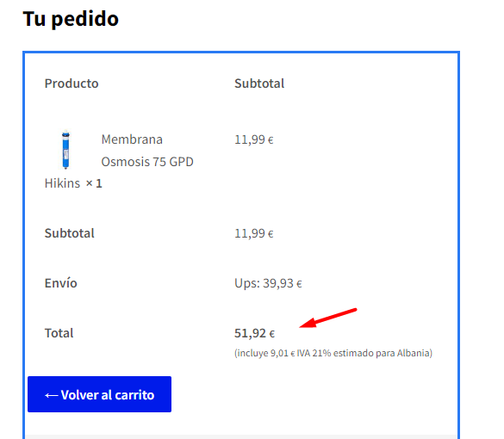504x439 pixels.
Task: Click the total amount 51,92 €
Action: [x=254, y=333]
